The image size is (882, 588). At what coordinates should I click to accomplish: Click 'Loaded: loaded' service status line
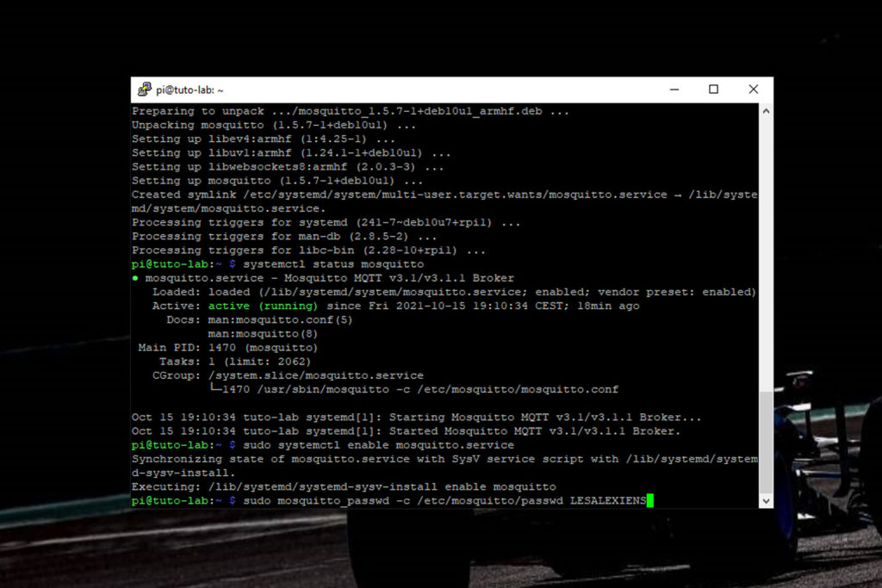[454, 292]
